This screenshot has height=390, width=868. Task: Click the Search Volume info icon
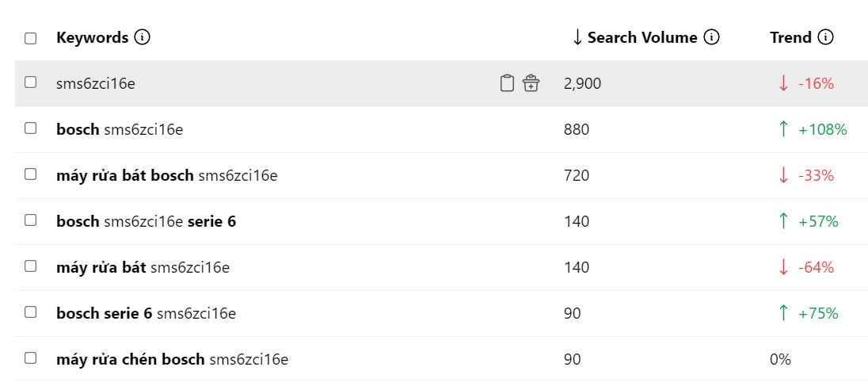[x=711, y=38]
